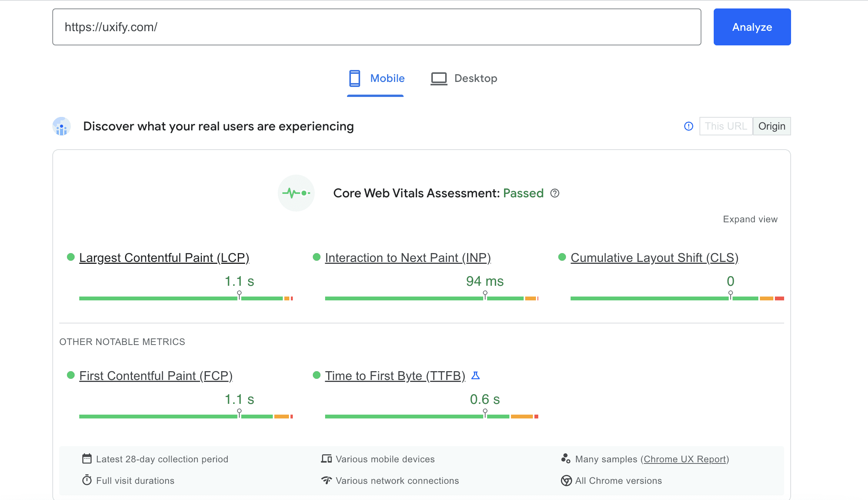This screenshot has height=500, width=868.
Task: Click the Core Web Vitals heartbeat icon
Action: coord(296,193)
